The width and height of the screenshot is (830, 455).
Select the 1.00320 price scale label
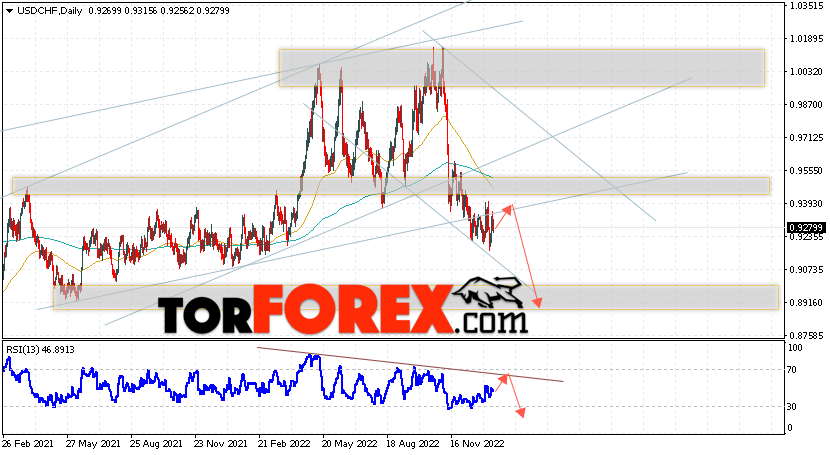point(806,71)
